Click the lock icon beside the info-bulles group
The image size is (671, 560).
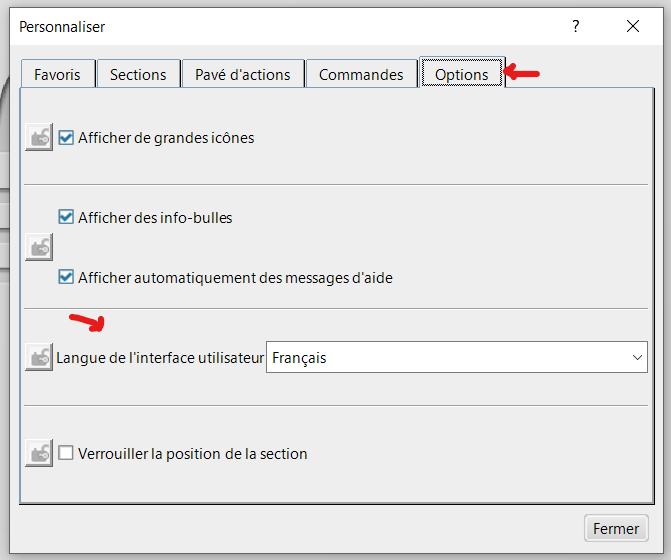(39, 247)
